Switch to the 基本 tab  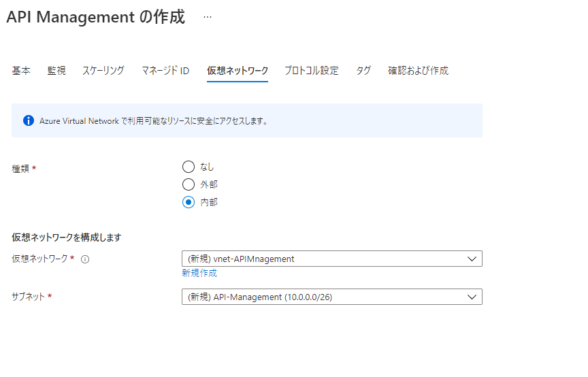coord(21,71)
